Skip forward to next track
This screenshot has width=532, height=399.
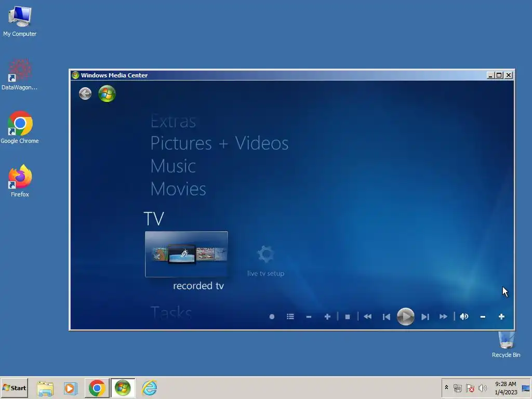(x=425, y=316)
